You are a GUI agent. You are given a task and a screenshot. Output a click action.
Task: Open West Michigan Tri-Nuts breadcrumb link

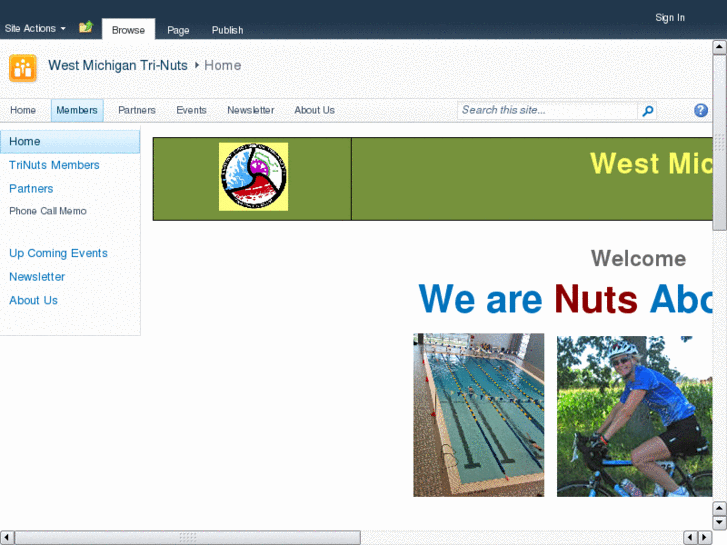point(118,65)
